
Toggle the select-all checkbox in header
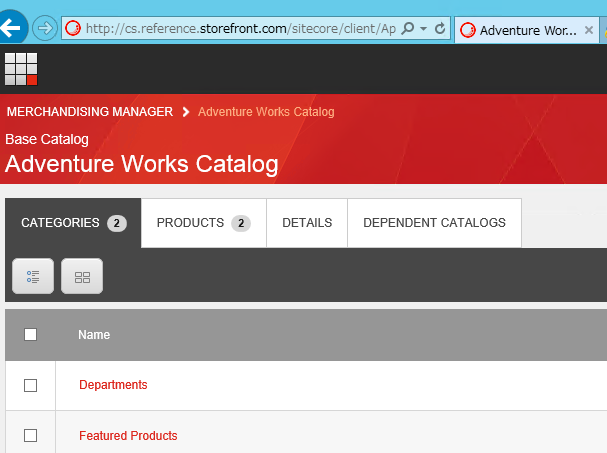pos(31,335)
